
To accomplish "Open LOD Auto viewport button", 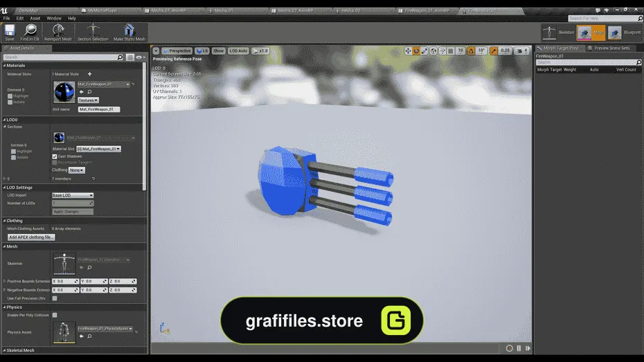I will click(238, 51).
